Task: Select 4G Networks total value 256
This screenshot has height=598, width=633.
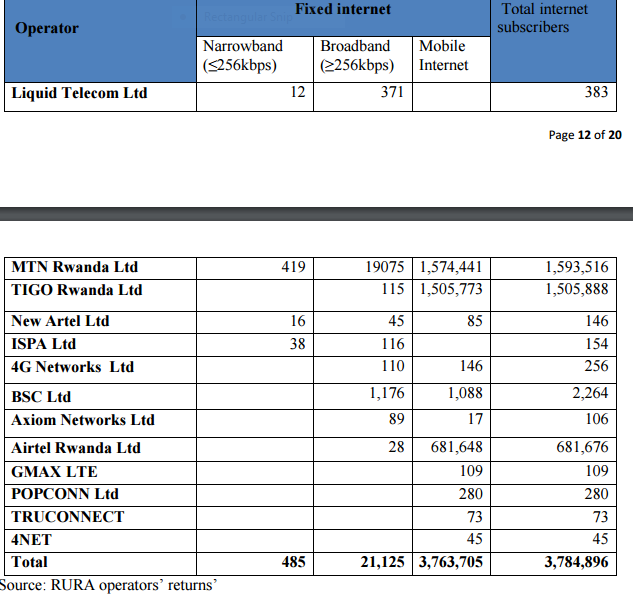Action: 596,366
